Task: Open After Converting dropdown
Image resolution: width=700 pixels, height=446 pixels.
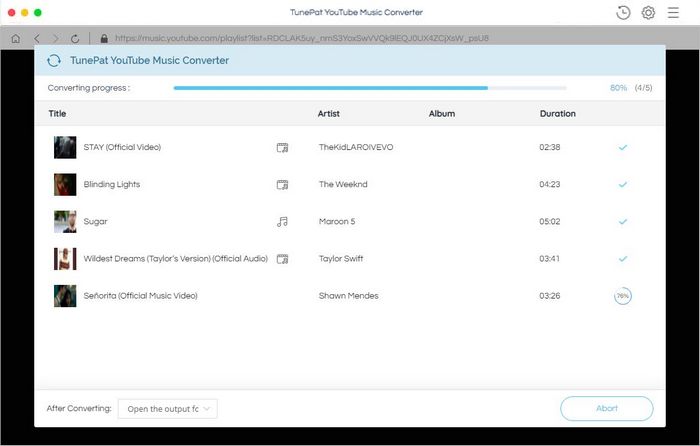Action: (x=168, y=409)
